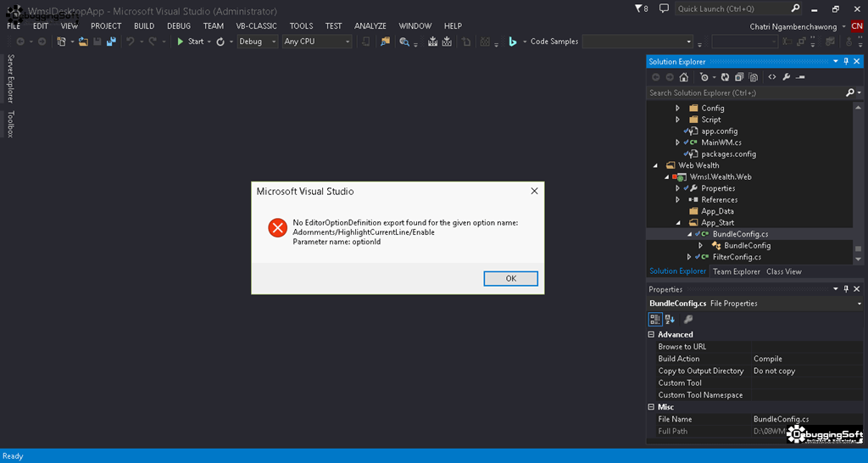Select the BundleConfig class node

pos(748,246)
